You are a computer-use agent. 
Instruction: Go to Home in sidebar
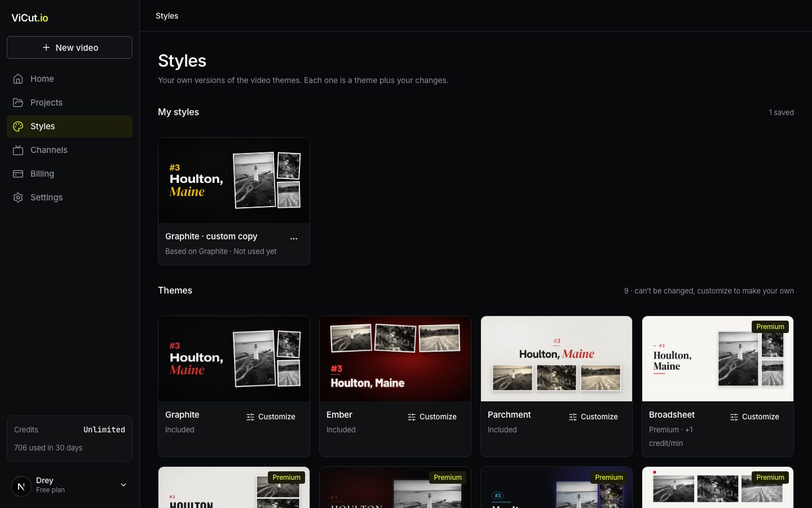[69, 79]
